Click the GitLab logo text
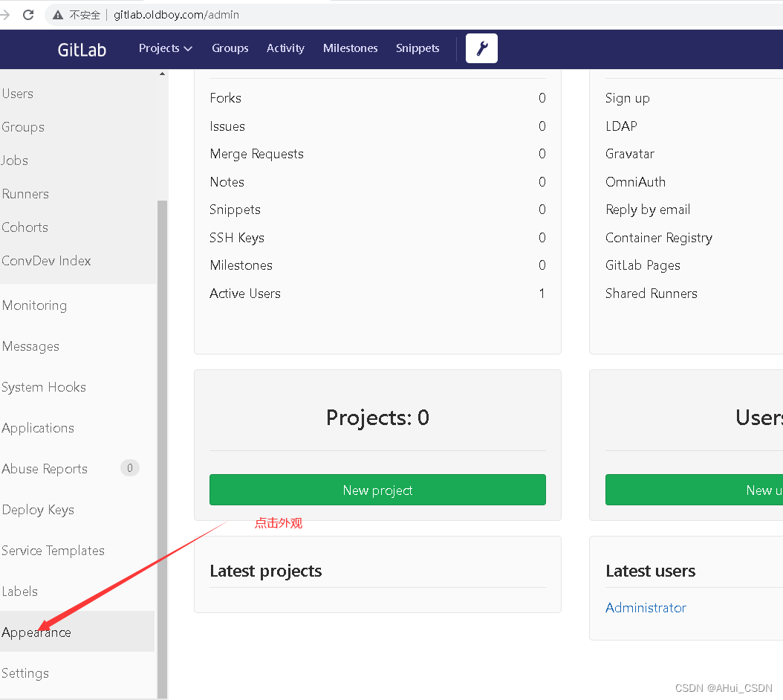 (x=82, y=50)
